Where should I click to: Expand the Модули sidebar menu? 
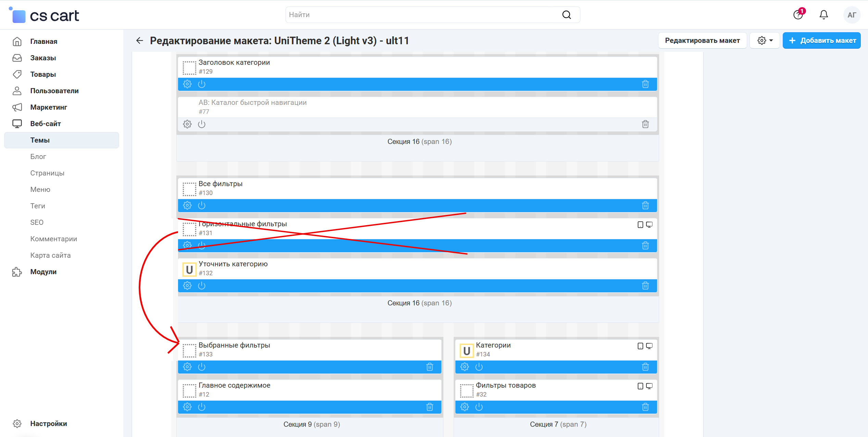pos(43,272)
